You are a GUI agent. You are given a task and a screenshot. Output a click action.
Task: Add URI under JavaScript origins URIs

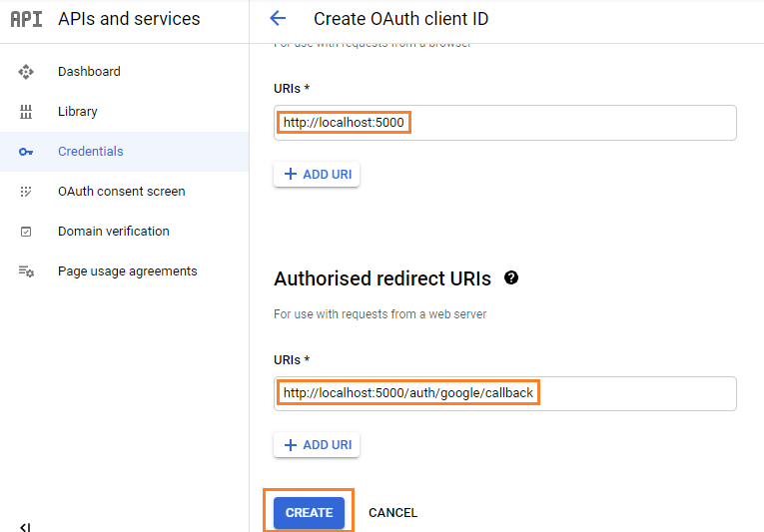coord(317,174)
